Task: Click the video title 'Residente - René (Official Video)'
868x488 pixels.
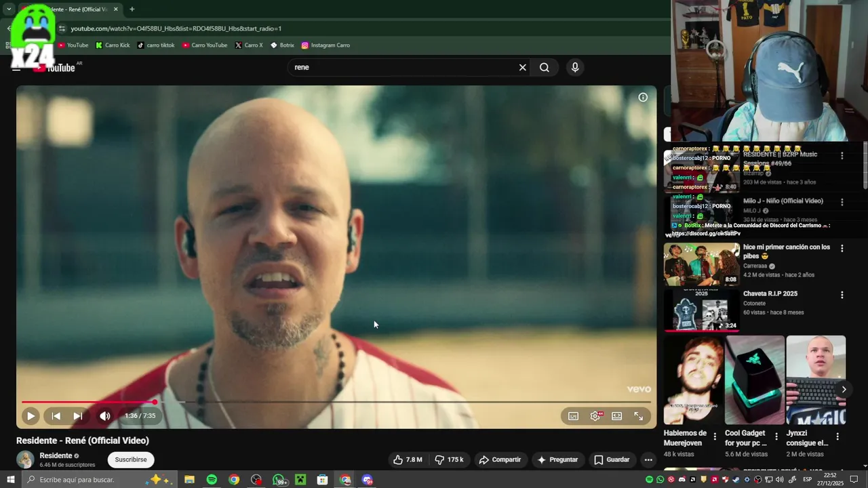Action: tap(83, 441)
